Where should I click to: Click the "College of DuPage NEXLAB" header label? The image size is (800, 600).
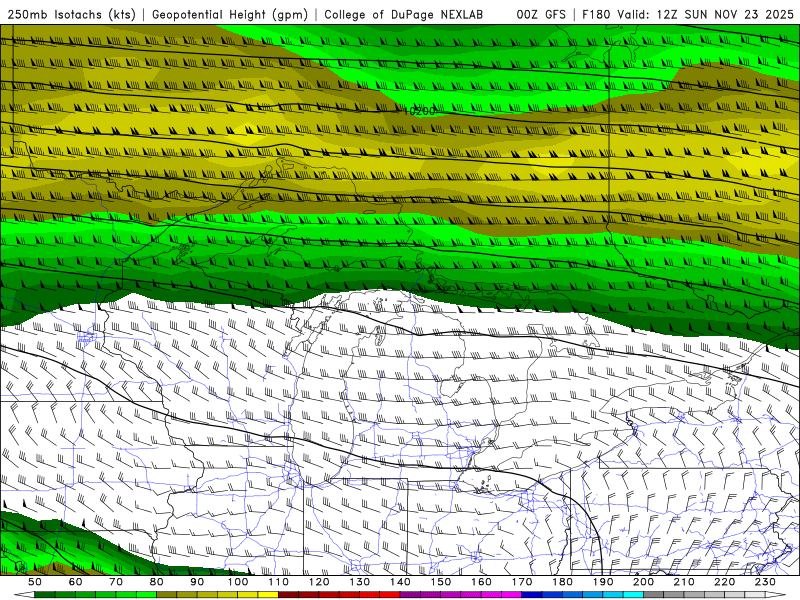click(404, 14)
